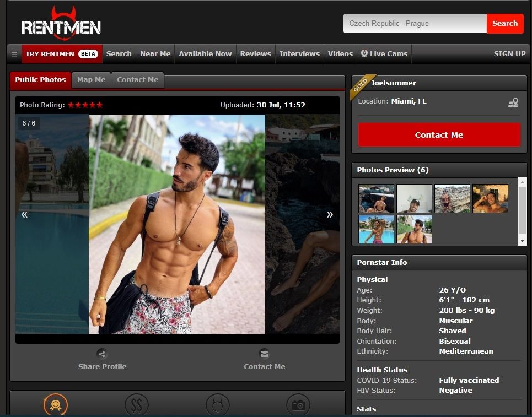532x417 pixels.
Task: Click the 6'1" - 182 cm height value
Action: click(x=464, y=300)
